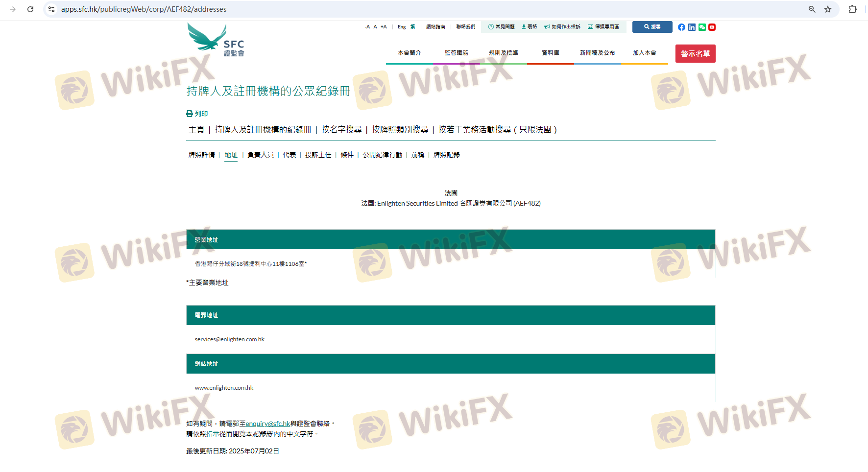Click the enquiry@sfc.hk email link
Image resolution: width=868 pixels, height=472 pixels.
point(268,424)
